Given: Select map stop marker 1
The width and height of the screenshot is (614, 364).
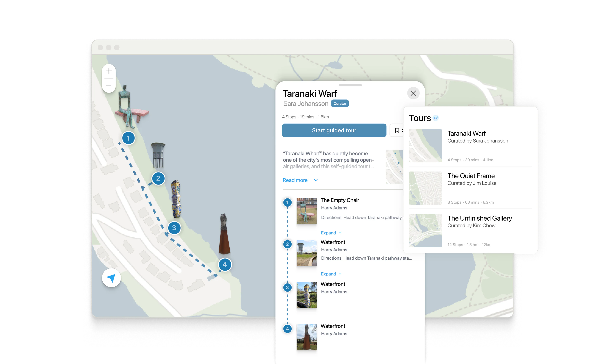Looking at the screenshot, I should (x=128, y=138).
